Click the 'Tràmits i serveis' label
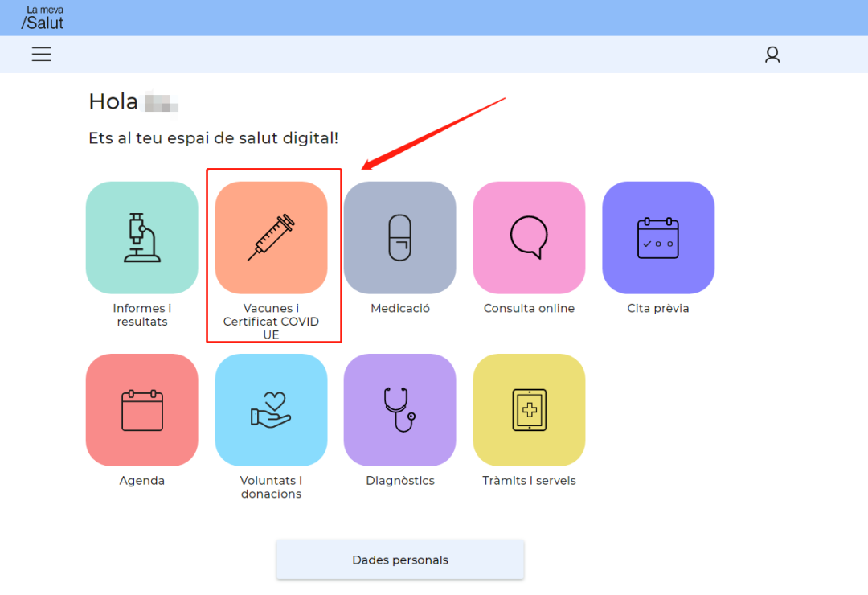 tap(529, 480)
